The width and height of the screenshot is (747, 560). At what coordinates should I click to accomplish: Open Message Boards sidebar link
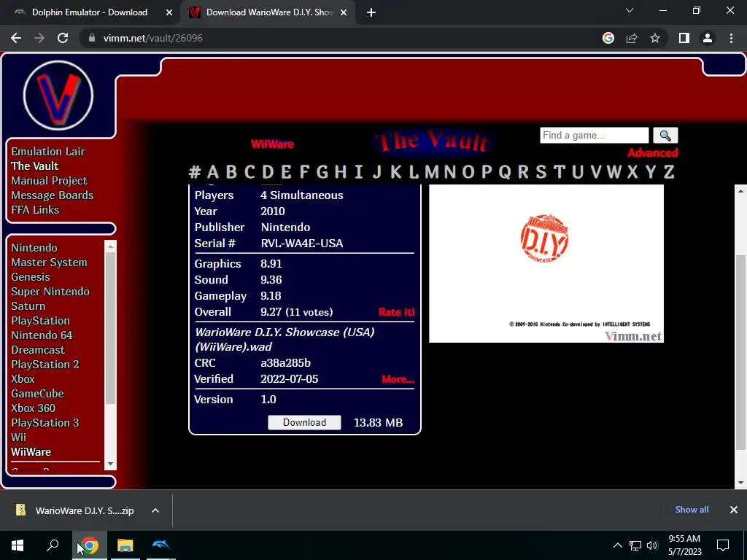click(x=53, y=195)
